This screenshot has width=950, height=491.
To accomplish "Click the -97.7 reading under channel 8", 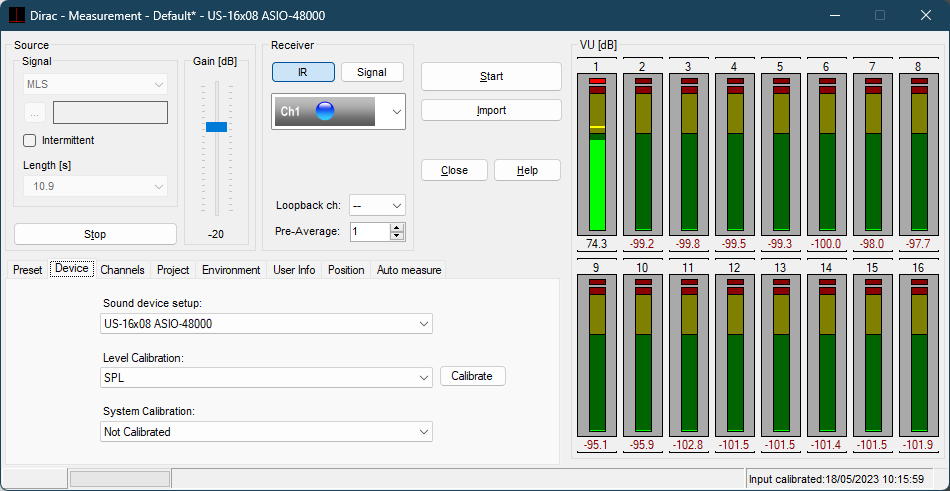I will [919, 244].
